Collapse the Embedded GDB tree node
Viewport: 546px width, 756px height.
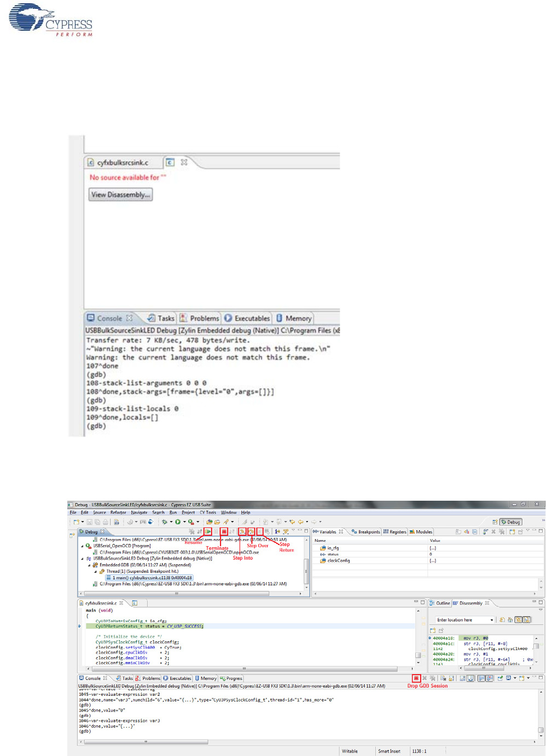[x=89, y=565]
